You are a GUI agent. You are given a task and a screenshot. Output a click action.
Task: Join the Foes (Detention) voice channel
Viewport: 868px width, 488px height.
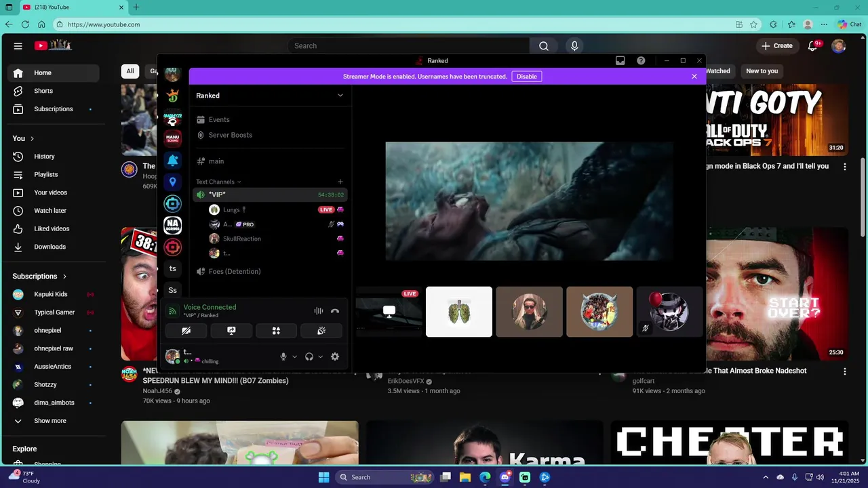coord(270,271)
